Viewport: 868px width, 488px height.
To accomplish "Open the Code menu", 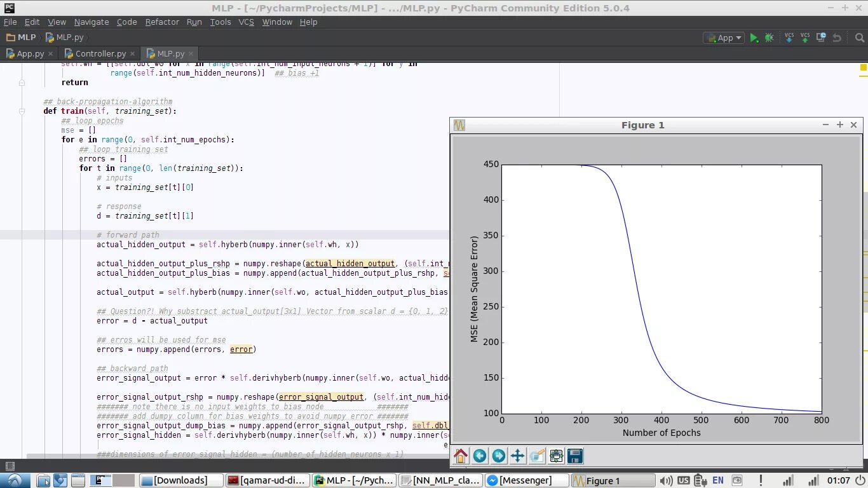I will pos(126,22).
